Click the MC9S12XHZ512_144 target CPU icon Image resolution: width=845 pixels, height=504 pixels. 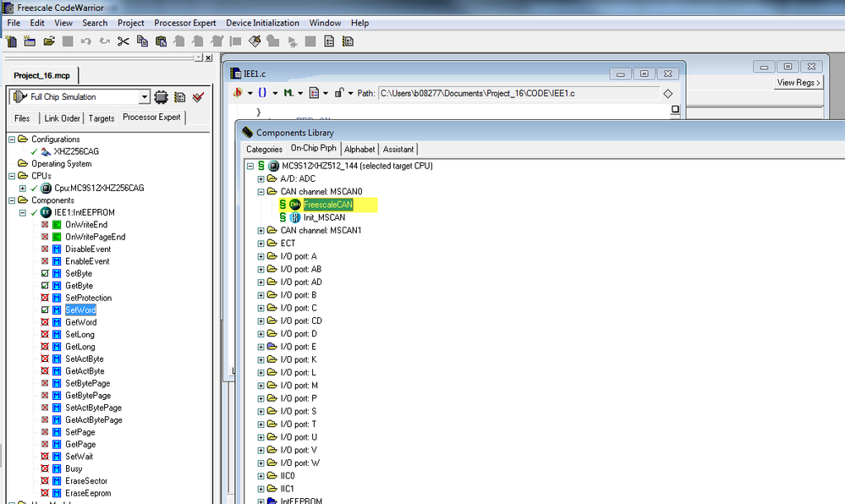coord(273,166)
